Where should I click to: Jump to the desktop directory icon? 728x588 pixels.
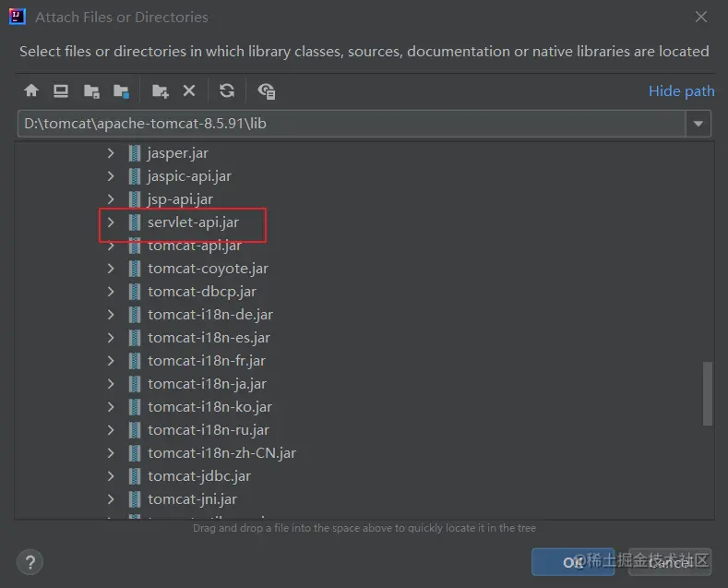[x=61, y=90]
